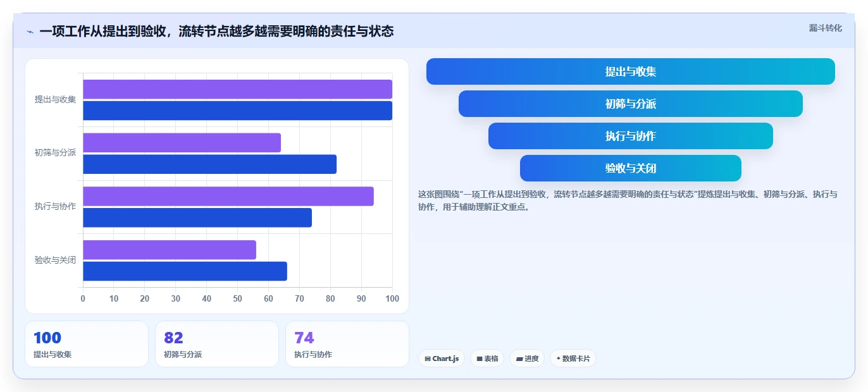Open the stat card showing 100
Viewport: 868px width, 392px height.
pos(87,344)
